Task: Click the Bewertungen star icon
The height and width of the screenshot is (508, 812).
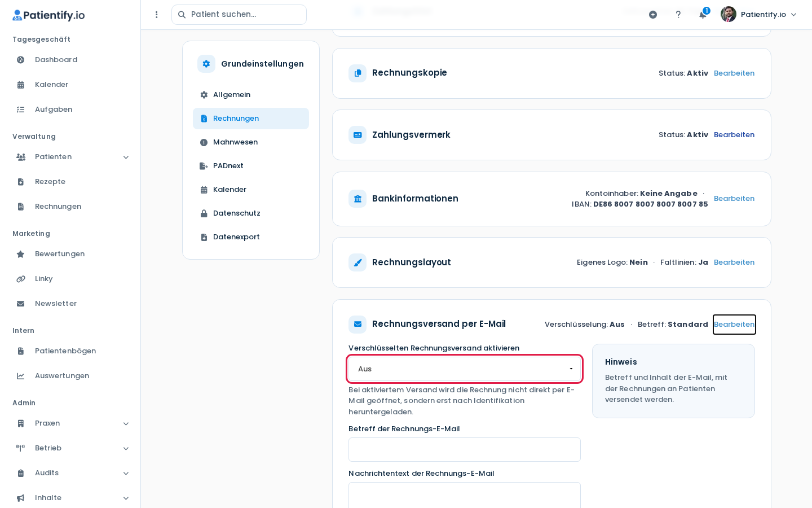Action: pos(21,254)
